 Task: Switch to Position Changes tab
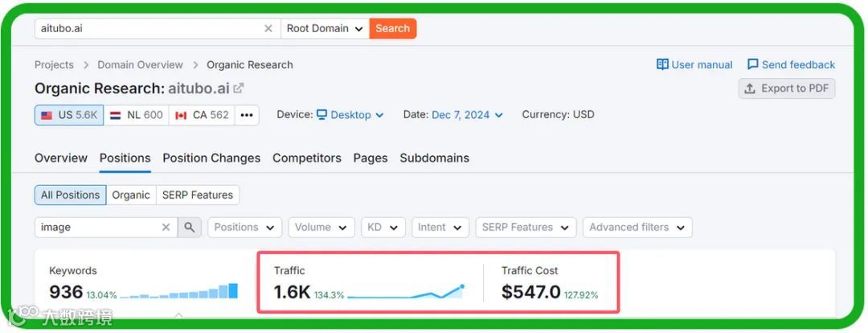211,158
